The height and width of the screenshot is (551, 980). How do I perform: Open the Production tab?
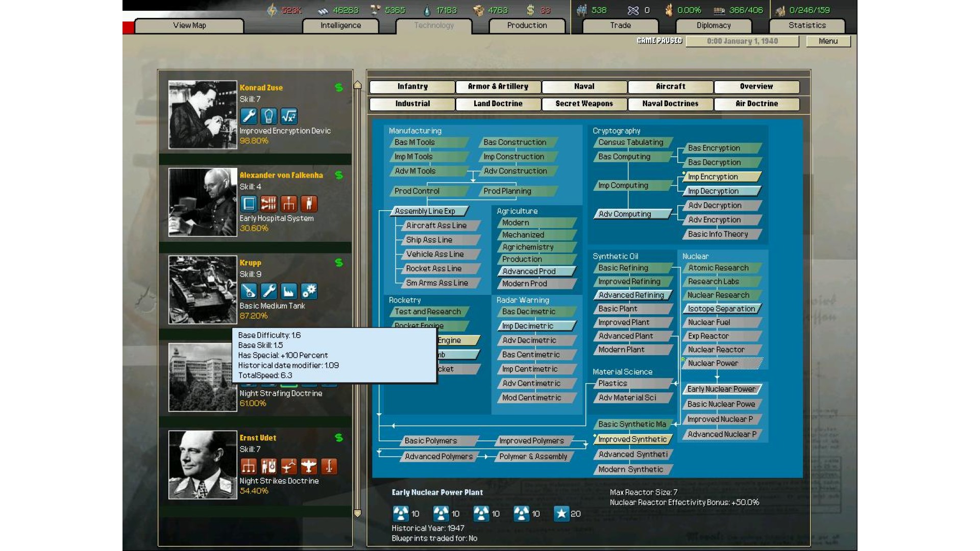(x=527, y=26)
